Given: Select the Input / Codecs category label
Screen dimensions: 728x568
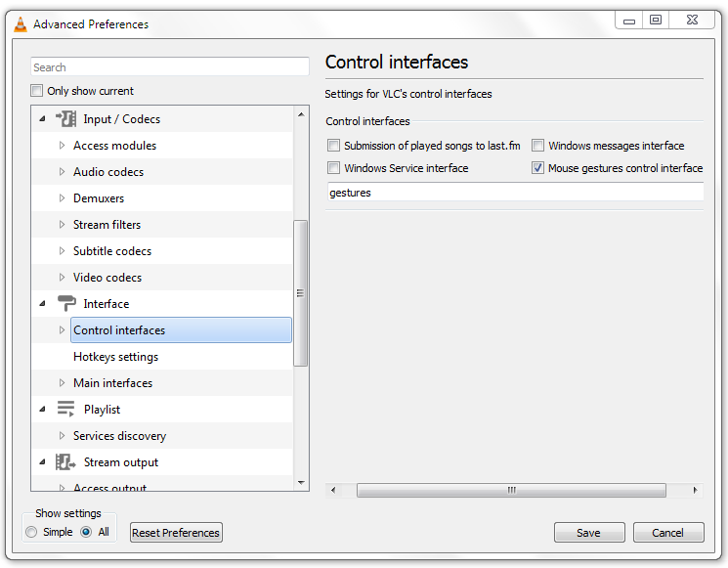Looking at the screenshot, I should [121, 119].
